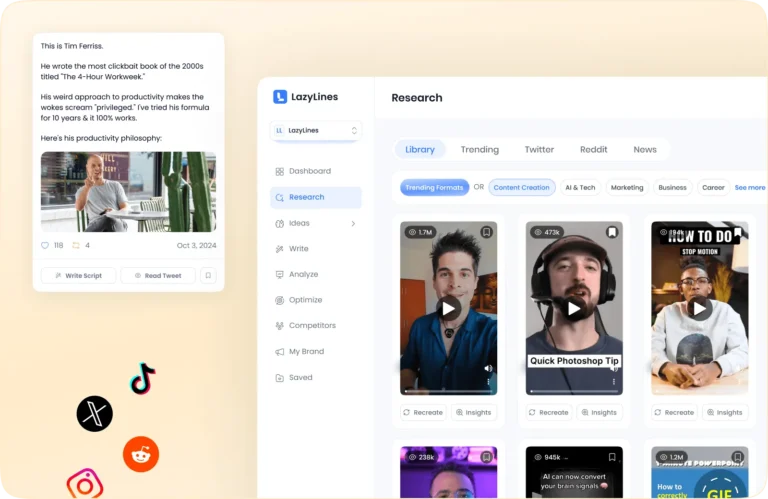Open the Optimize sidebar item
Screen dimensions: 768x499
pos(316,300)
